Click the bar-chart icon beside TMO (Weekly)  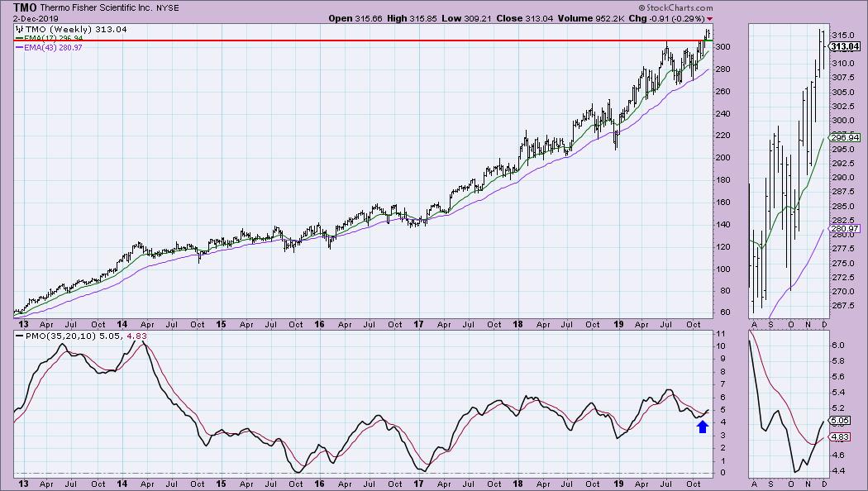click(x=19, y=29)
